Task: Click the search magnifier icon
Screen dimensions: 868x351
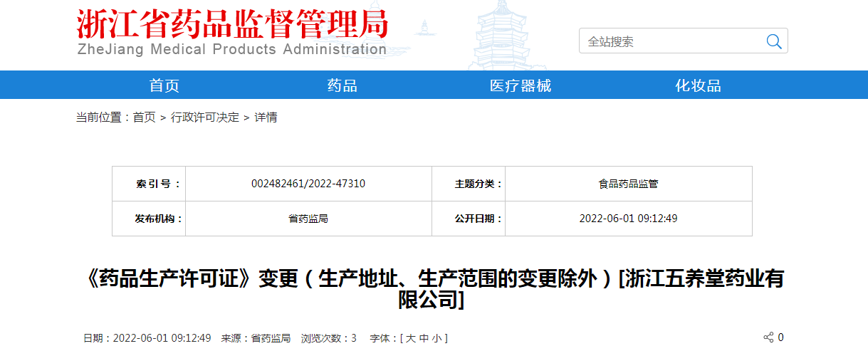Action: (x=773, y=41)
